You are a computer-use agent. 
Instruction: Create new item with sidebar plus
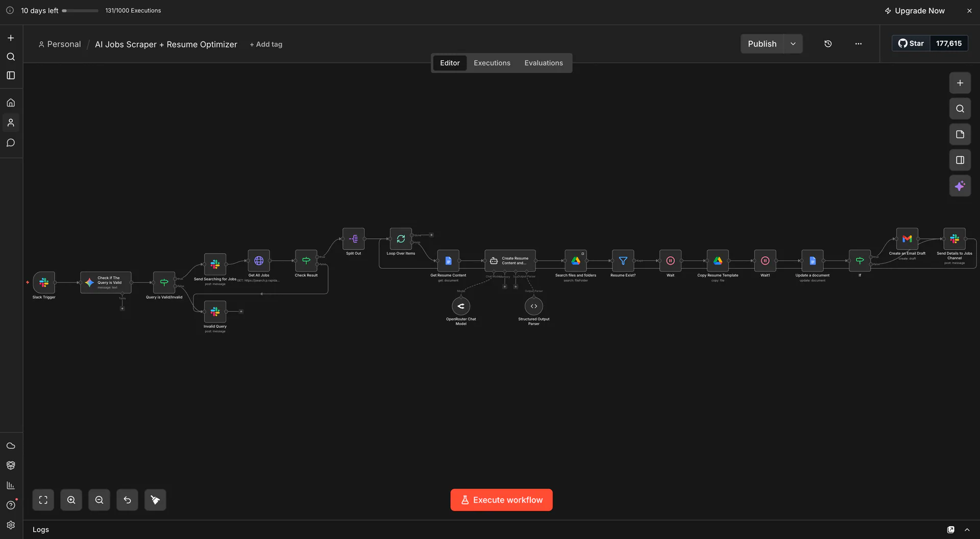coord(11,38)
